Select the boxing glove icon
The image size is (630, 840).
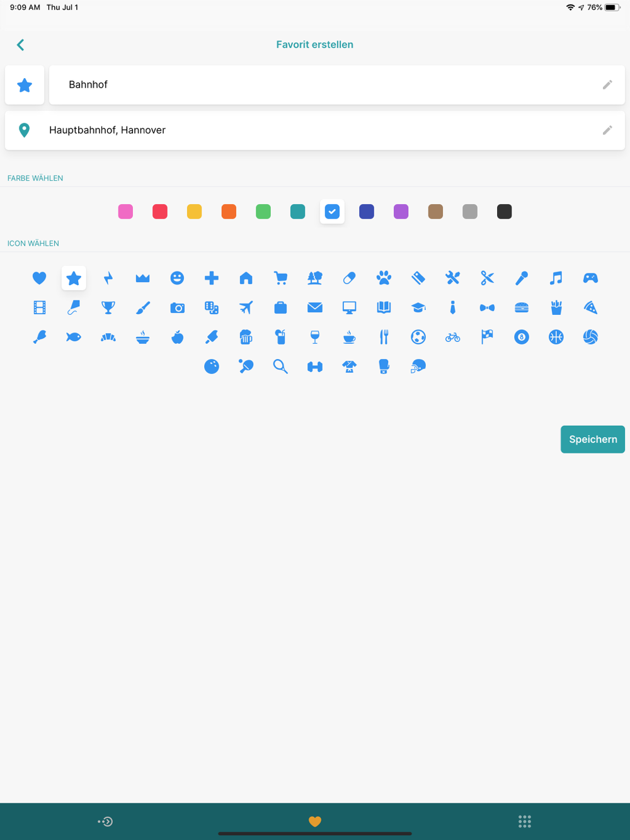pyautogui.click(x=384, y=366)
